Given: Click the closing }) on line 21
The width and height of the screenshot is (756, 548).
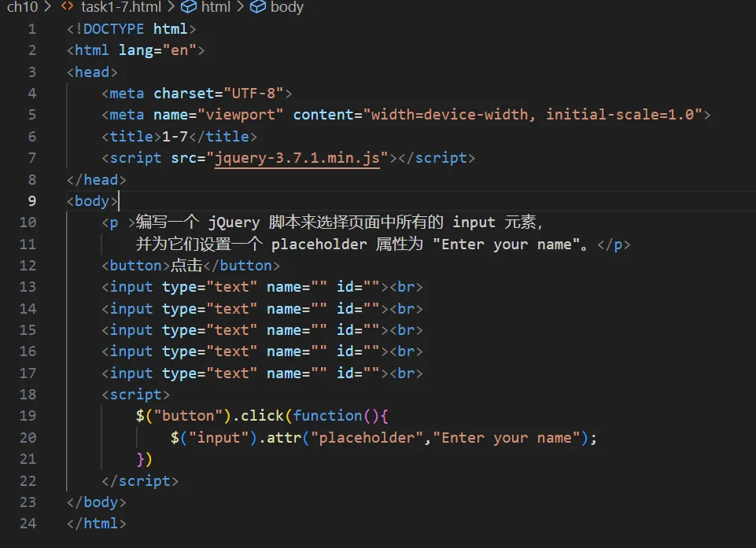Looking at the screenshot, I should pos(144,459).
